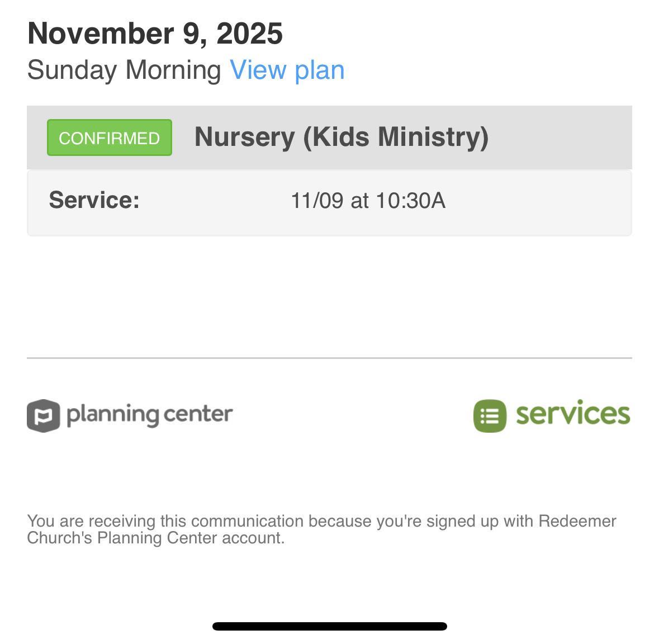The image size is (659, 644).
Task: Tap the Sunday Morning service name
Action: click(124, 70)
